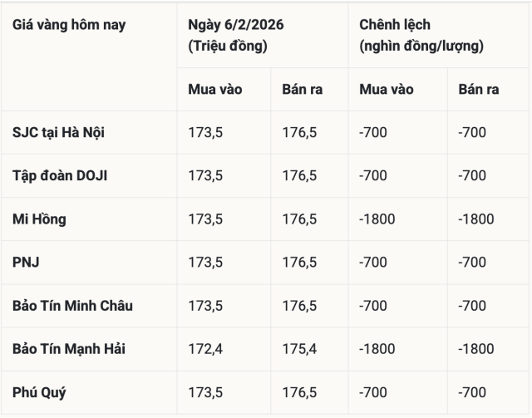Select "Bán ra" subheader under Chênh lệch
The image size is (532, 418).
(x=473, y=89)
